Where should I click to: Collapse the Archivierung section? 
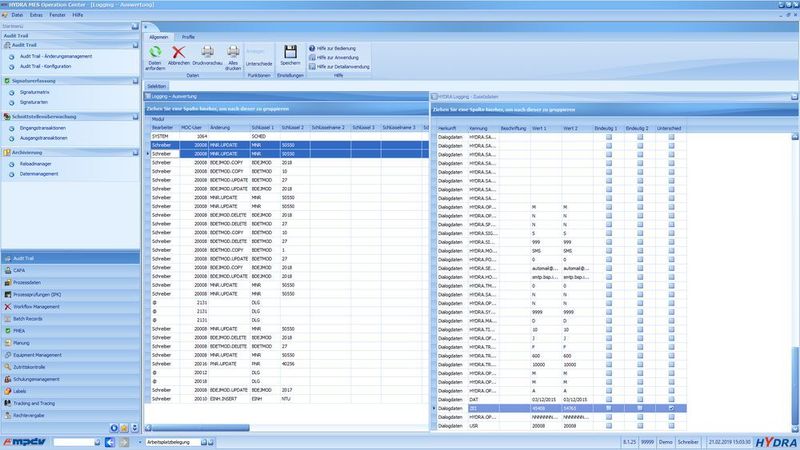[135, 152]
